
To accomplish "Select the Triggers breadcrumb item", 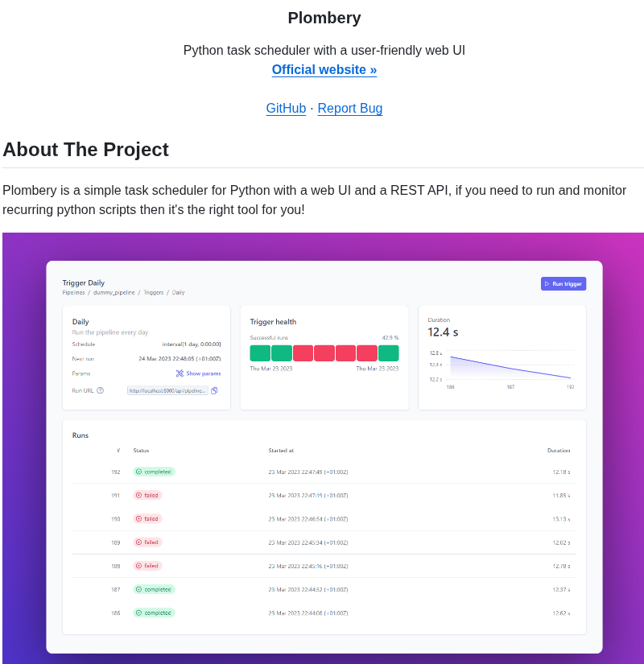I will 153,292.
